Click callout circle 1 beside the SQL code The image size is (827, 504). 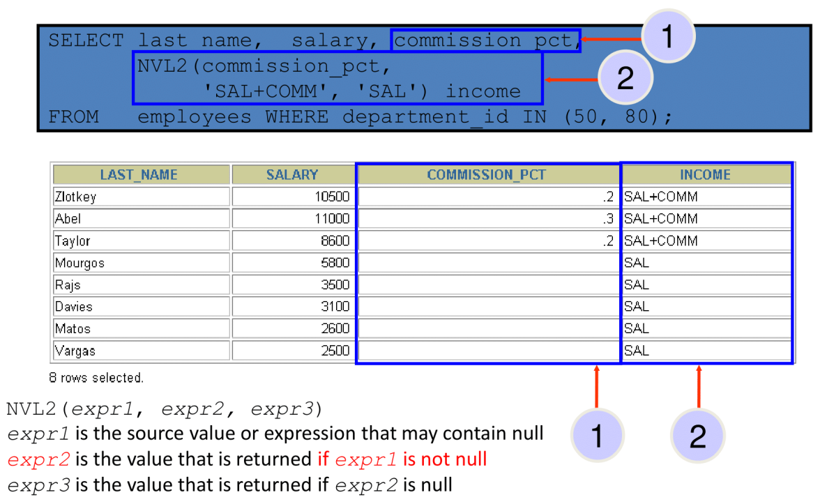click(668, 36)
